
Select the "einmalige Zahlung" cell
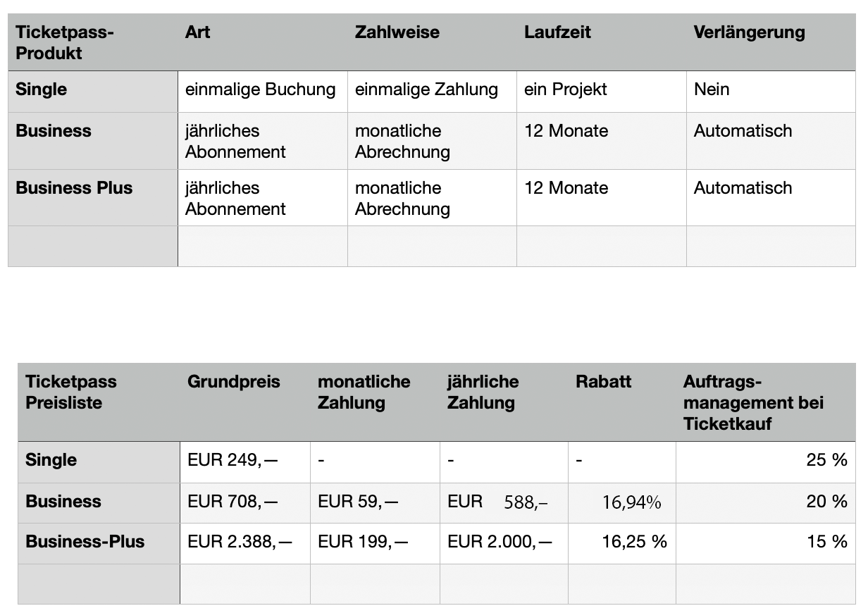pyautogui.click(x=426, y=90)
